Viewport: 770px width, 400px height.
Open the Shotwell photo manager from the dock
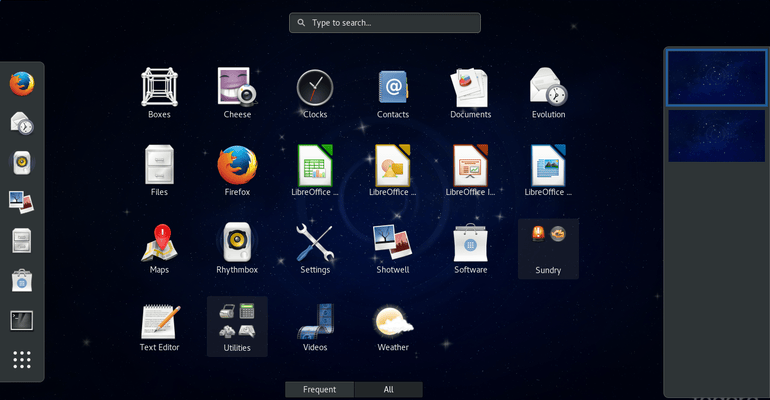tap(22, 202)
